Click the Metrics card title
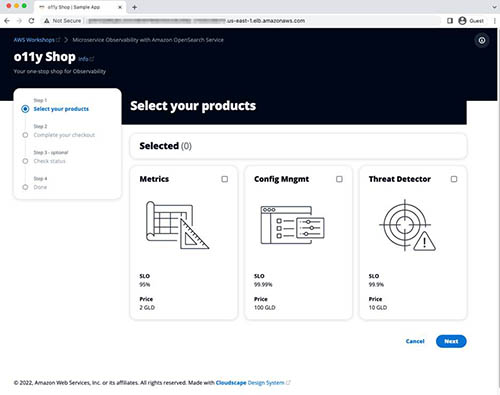The image size is (500, 395). point(154,179)
